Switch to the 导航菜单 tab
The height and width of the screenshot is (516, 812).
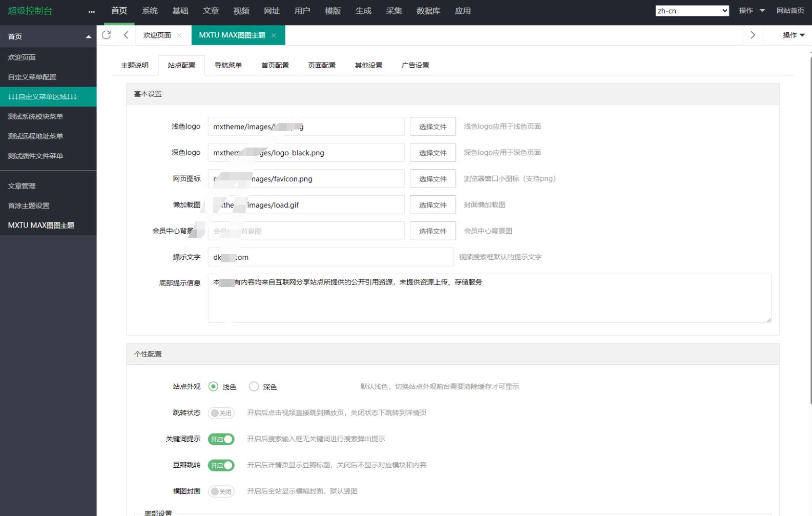228,65
